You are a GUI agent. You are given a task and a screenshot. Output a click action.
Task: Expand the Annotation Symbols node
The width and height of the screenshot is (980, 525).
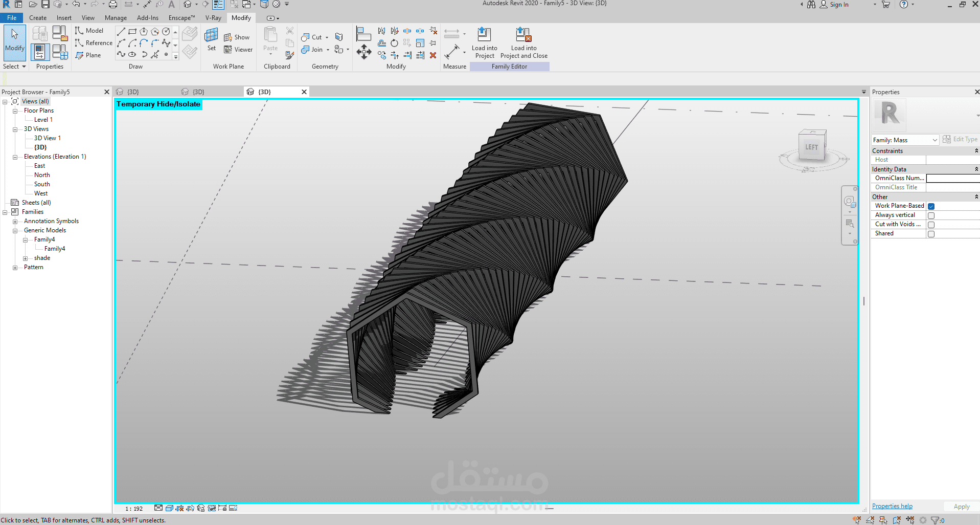point(15,222)
